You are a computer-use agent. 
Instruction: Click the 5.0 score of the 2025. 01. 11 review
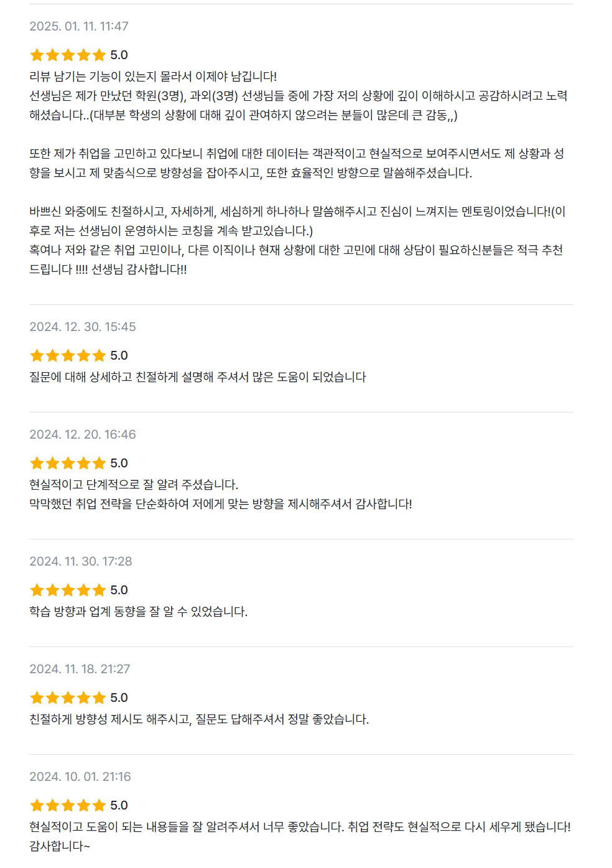click(119, 55)
